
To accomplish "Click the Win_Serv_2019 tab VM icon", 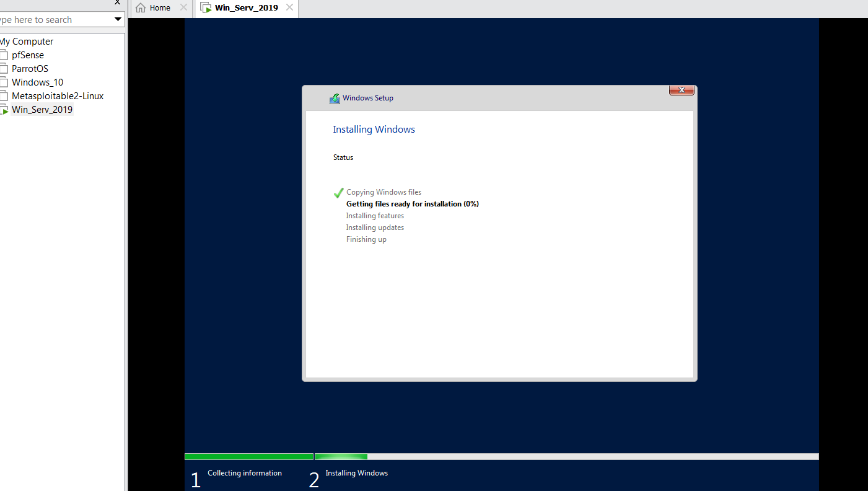I will point(206,8).
